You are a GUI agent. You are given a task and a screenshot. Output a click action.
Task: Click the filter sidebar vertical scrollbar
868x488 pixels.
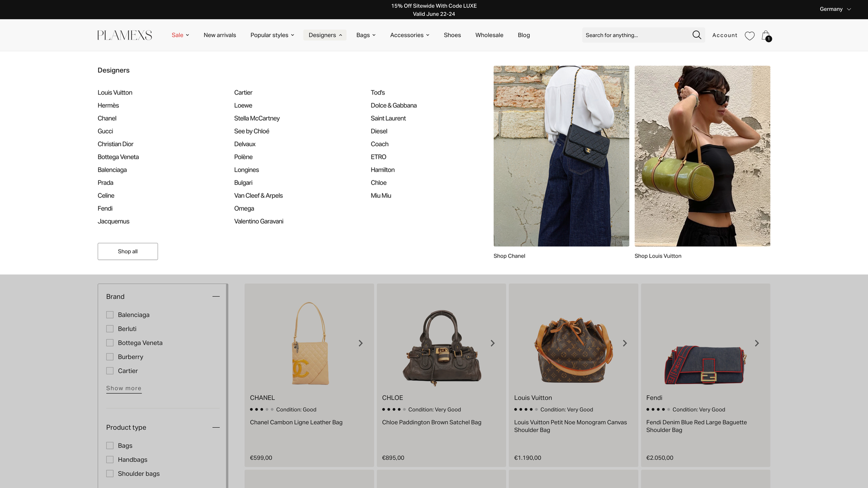pos(227,386)
